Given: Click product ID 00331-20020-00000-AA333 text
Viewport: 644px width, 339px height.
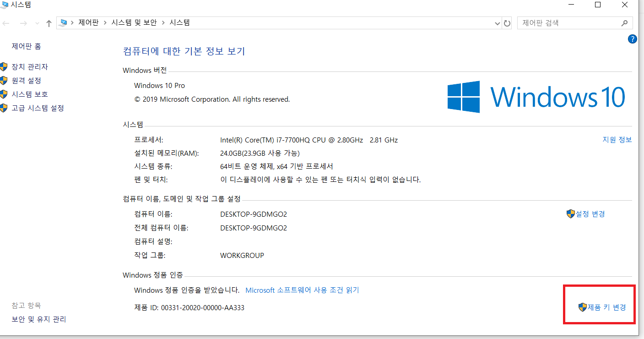Looking at the screenshot, I should [189, 308].
